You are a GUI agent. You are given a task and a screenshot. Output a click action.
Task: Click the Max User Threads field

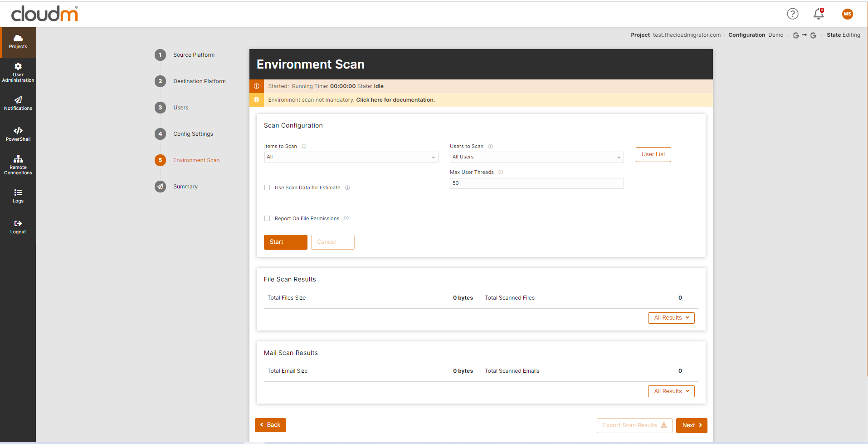click(x=536, y=183)
